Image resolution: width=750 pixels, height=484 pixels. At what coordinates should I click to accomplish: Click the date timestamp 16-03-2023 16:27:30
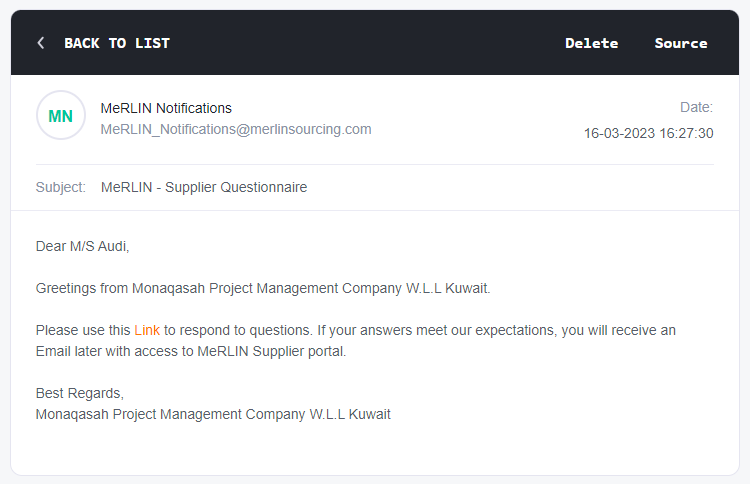click(648, 133)
